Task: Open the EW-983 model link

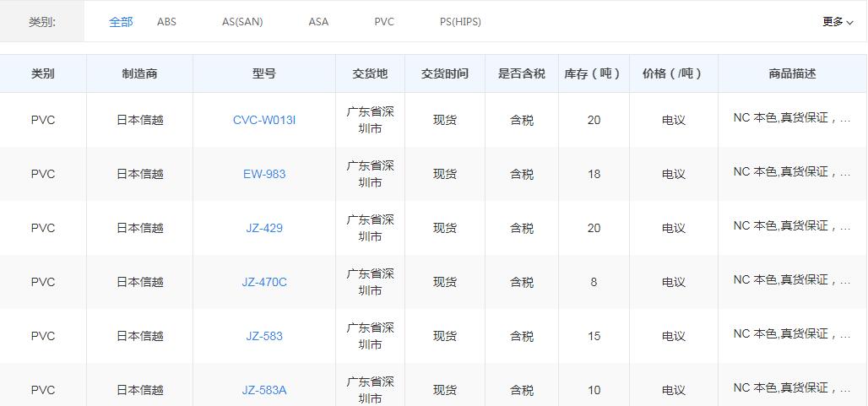Action: tap(264, 174)
